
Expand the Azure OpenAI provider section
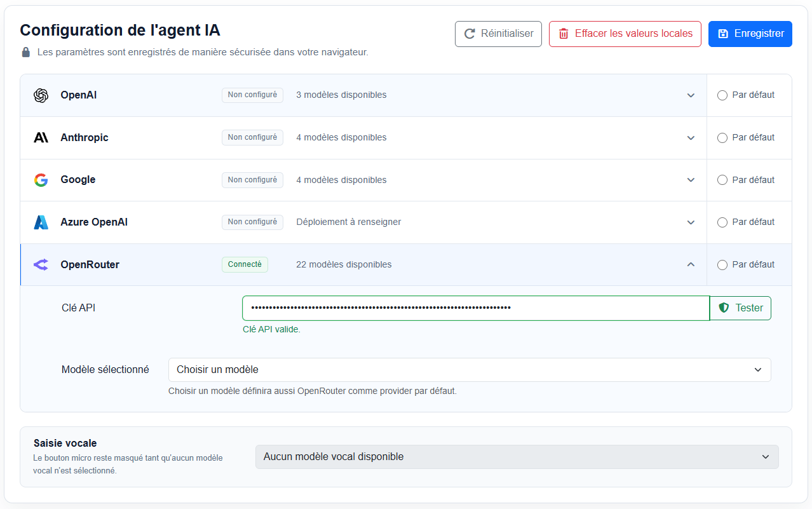tap(691, 222)
